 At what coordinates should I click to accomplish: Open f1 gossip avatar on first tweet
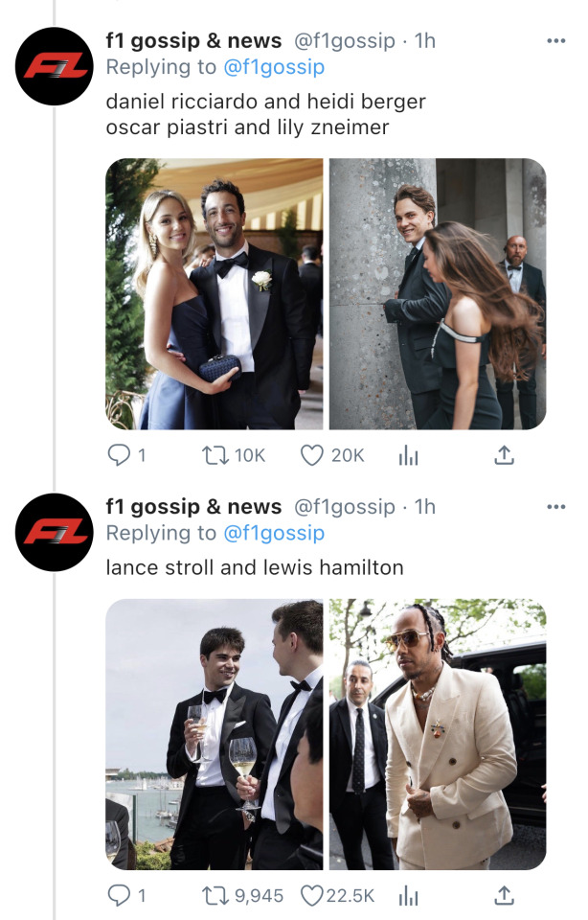(55, 67)
